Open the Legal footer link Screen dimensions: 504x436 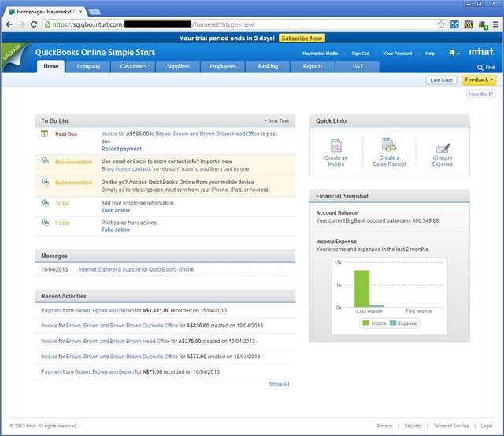click(x=487, y=426)
